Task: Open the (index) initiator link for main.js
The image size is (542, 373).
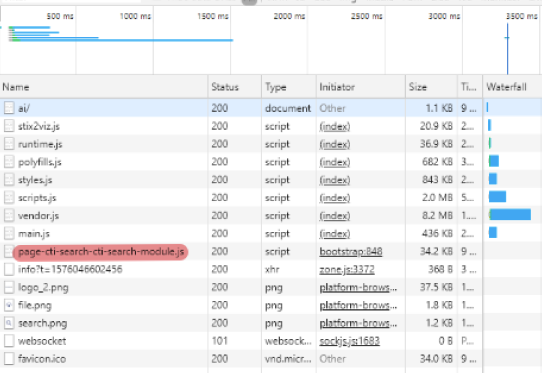Action: pos(335,234)
